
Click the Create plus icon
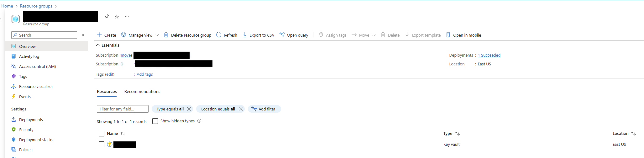tap(99, 35)
